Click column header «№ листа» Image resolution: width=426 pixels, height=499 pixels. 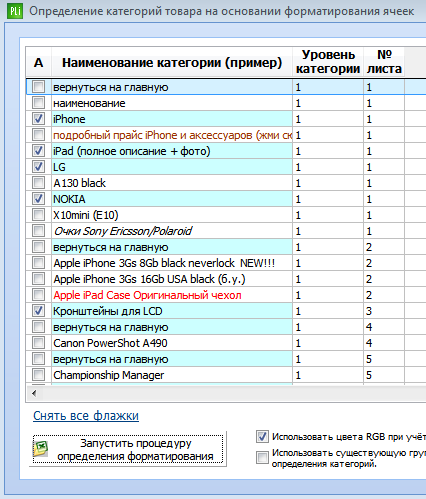[384, 62]
